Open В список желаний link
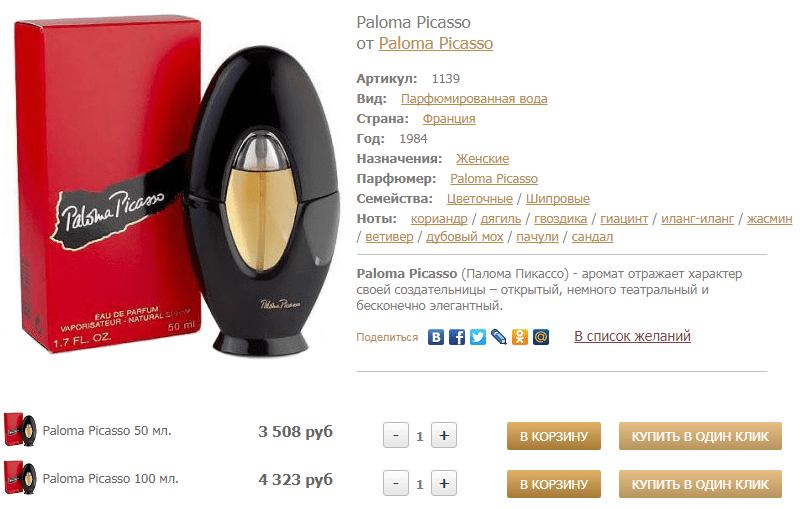This screenshot has width=801, height=509. coord(632,336)
